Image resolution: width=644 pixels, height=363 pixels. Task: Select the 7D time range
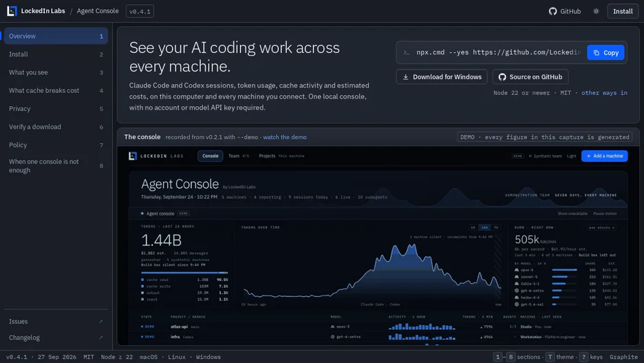click(496, 227)
